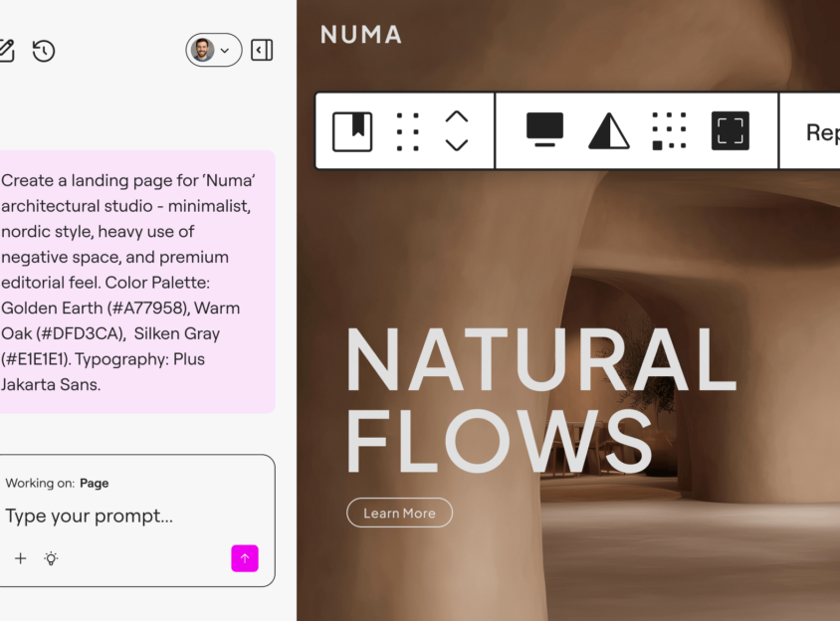This screenshot has width=840, height=621.
Task: Toggle full height with the corner-brackets icon
Action: coord(730,131)
